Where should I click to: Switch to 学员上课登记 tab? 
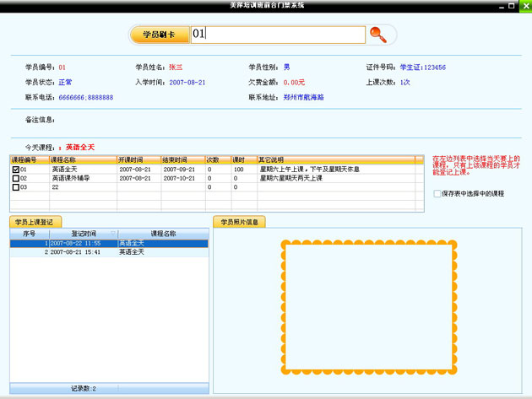click(x=35, y=222)
